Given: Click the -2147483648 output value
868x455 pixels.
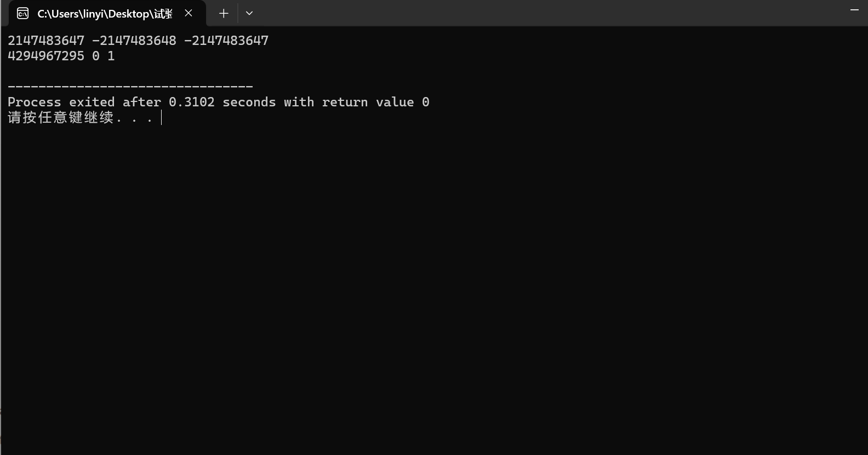Looking at the screenshot, I should [134, 41].
